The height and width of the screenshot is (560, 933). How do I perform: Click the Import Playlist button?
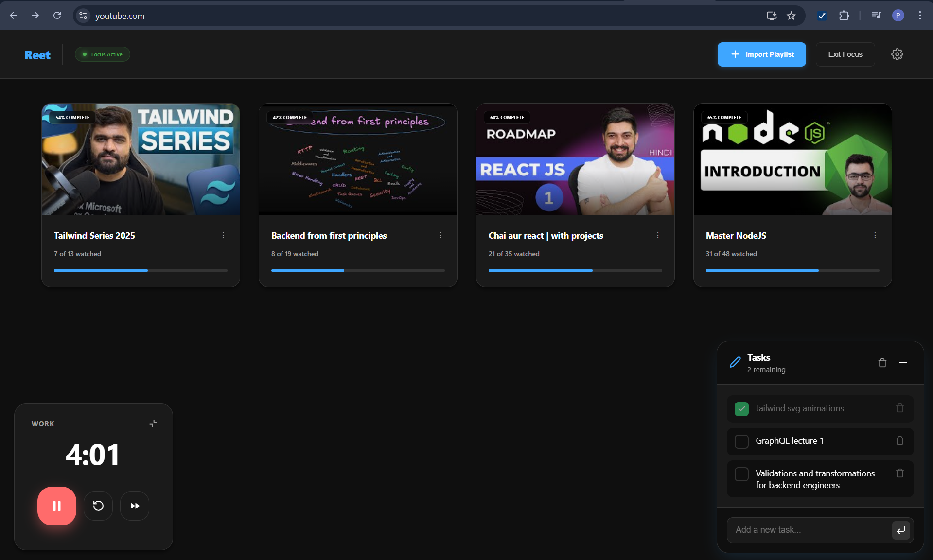pos(761,54)
